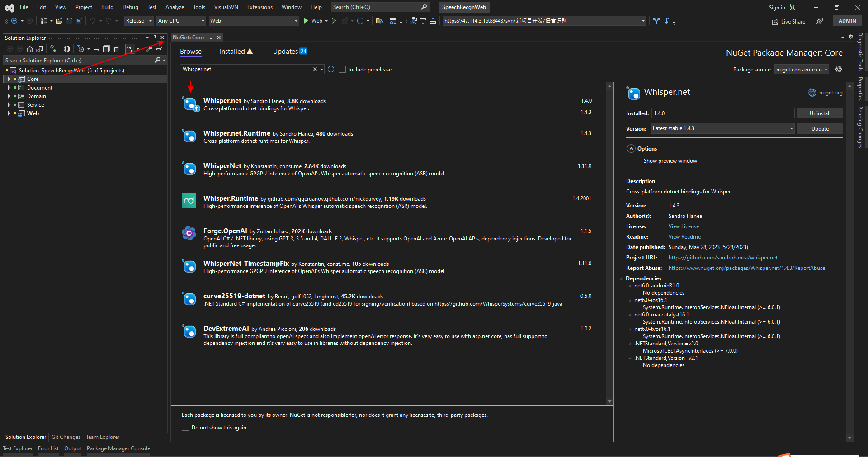This screenshot has width=868, height=457.
Task: Click Sync with Active Document arrows icon
Action: pyautogui.click(x=96, y=49)
